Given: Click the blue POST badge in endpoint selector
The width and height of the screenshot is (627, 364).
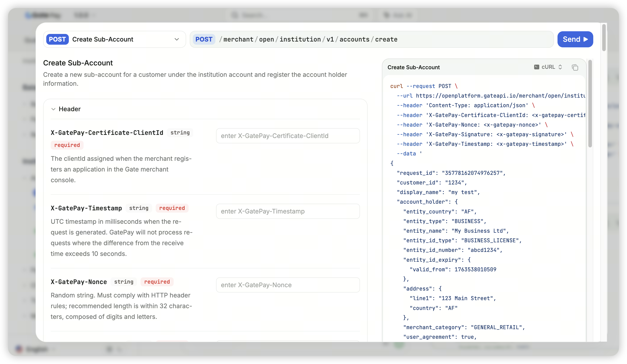Looking at the screenshot, I should [57, 39].
